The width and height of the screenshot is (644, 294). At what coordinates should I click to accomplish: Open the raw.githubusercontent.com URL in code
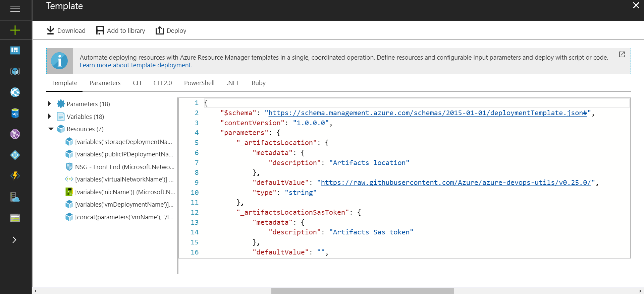click(456, 183)
